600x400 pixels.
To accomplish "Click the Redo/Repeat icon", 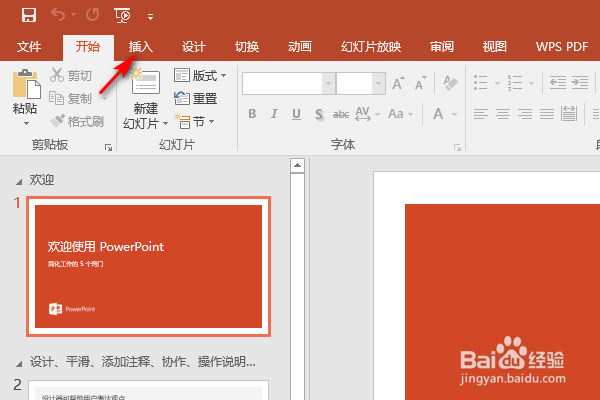I will click(93, 15).
